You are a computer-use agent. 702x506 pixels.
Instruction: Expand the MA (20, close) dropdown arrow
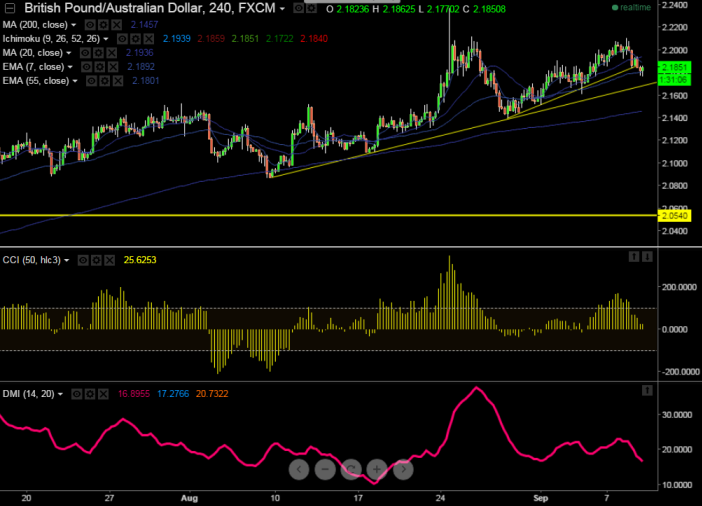coord(68,53)
